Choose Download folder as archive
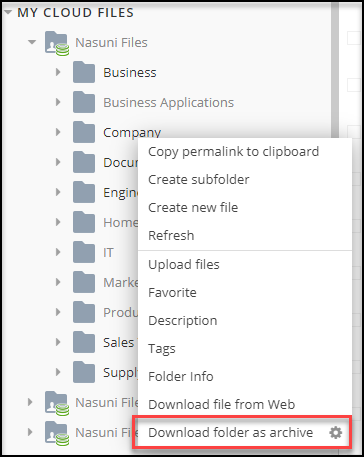 230,433
